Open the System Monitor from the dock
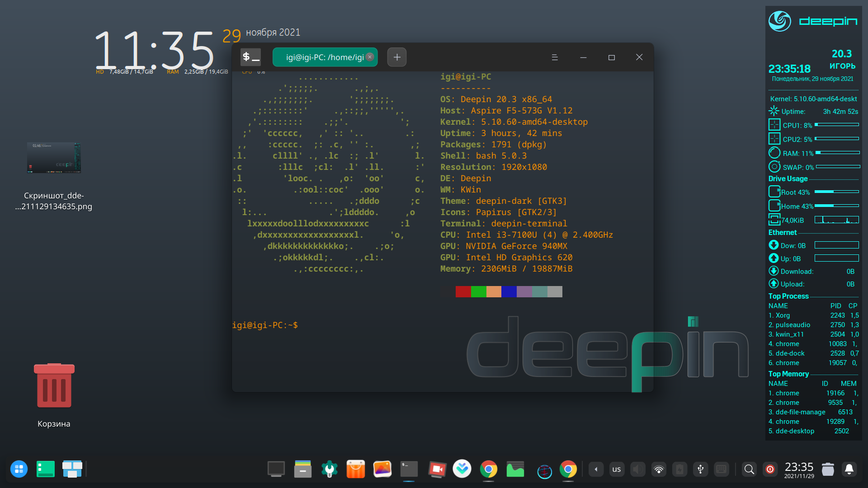The height and width of the screenshot is (488, 868). [516, 469]
